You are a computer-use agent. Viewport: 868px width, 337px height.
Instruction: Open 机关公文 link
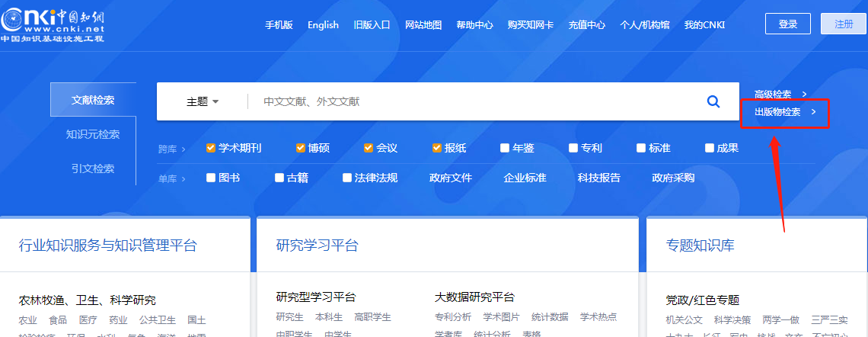coord(685,319)
